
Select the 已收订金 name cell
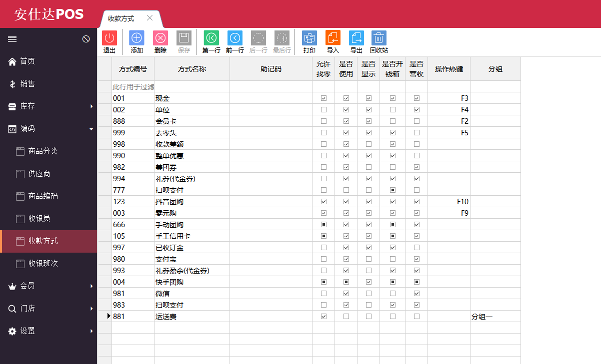192,247
